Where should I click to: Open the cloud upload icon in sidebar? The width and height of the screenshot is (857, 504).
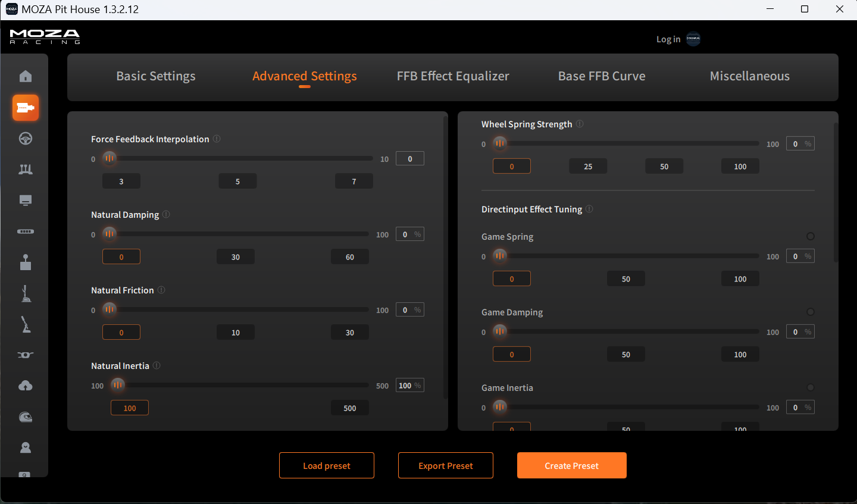click(x=26, y=386)
